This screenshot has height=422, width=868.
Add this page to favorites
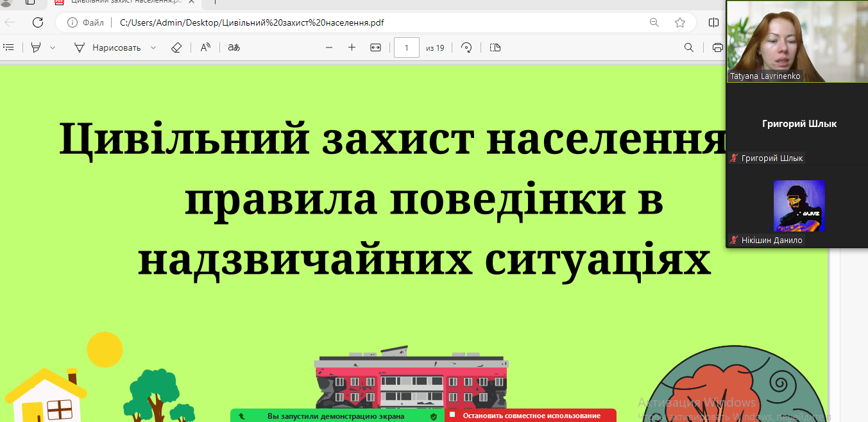click(x=680, y=22)
